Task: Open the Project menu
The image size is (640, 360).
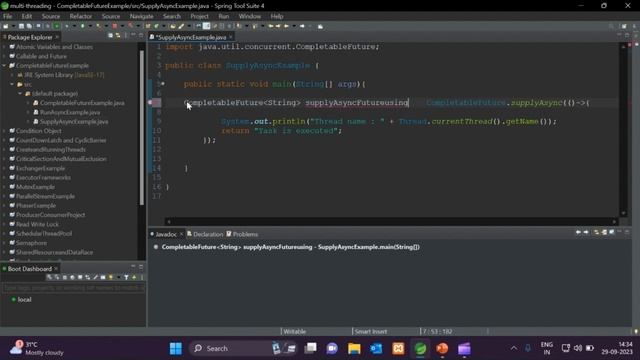Action: click(199, 16)
